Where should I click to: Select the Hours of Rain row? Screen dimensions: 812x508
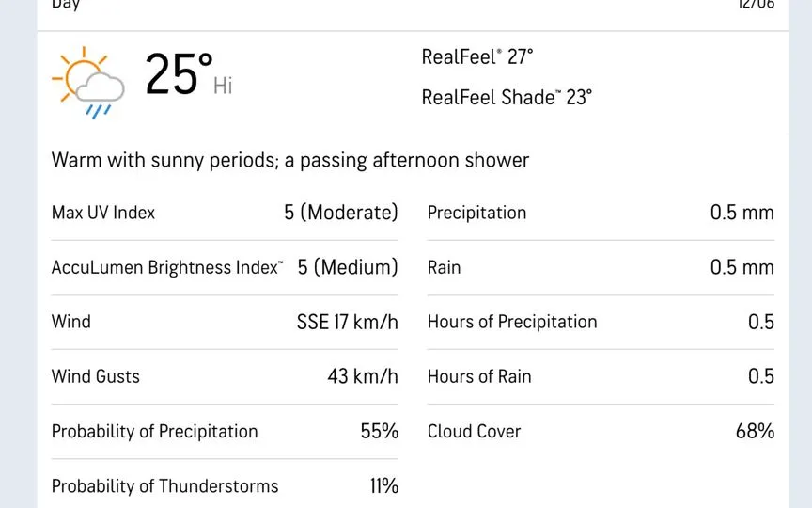[x=601, y=376]
